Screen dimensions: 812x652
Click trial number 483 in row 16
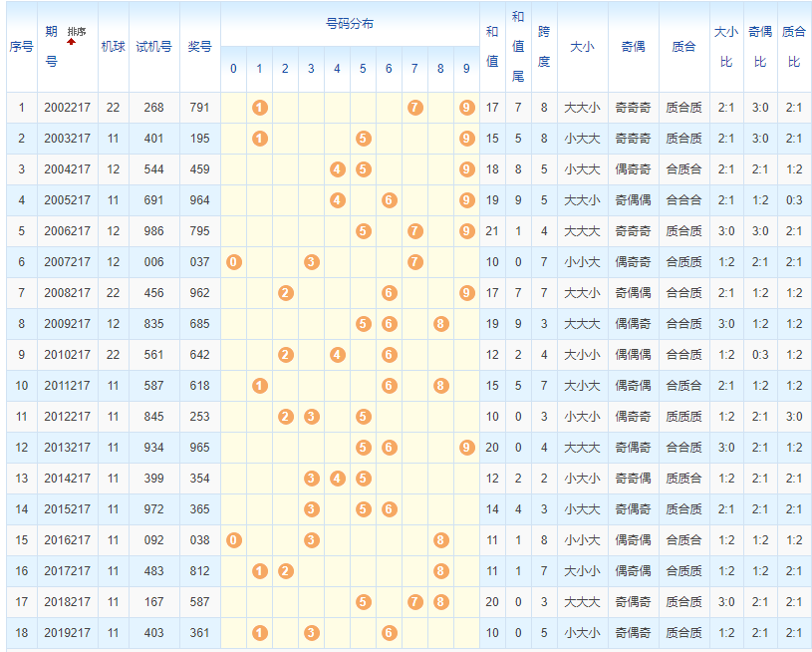click(153, 571)
